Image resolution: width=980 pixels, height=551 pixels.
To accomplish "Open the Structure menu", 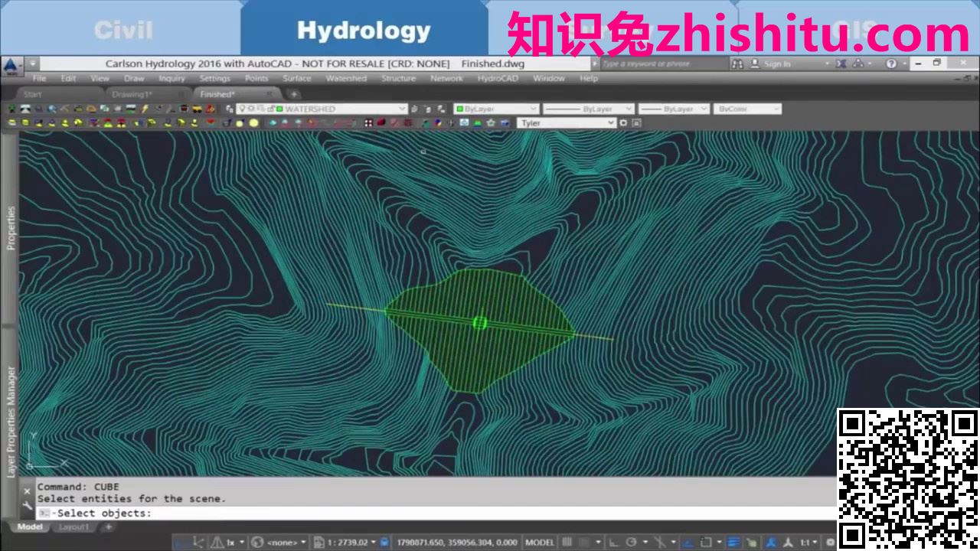I will (x=398, y=78).
